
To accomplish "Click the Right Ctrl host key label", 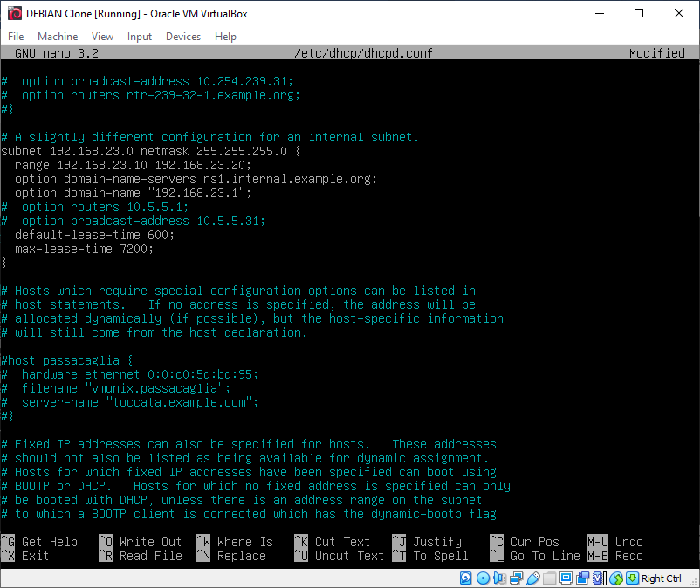I will 662,578.
